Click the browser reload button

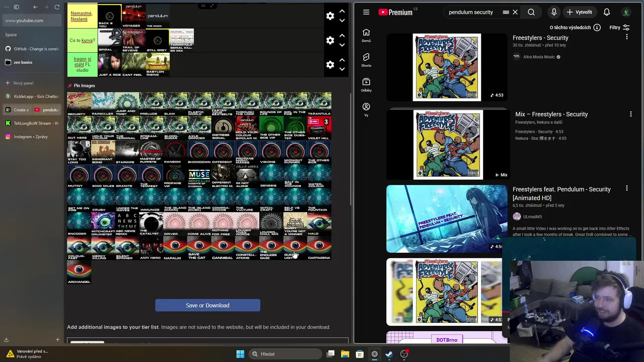(x=57, y=7)
